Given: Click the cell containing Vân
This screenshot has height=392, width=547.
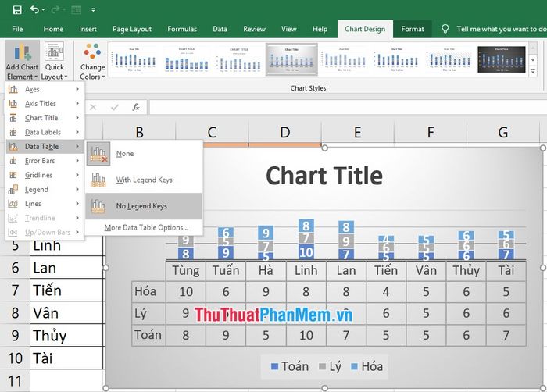Looking at the screenshot, I should (67, 313).
